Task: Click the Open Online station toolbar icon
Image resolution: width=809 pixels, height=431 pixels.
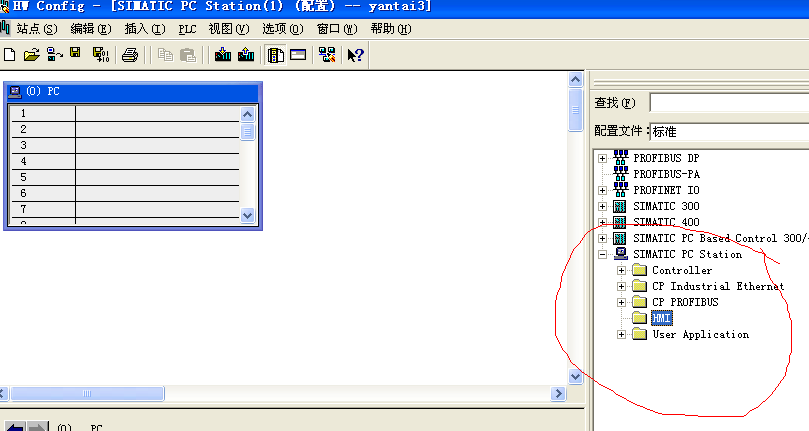Action: [54, 55]
